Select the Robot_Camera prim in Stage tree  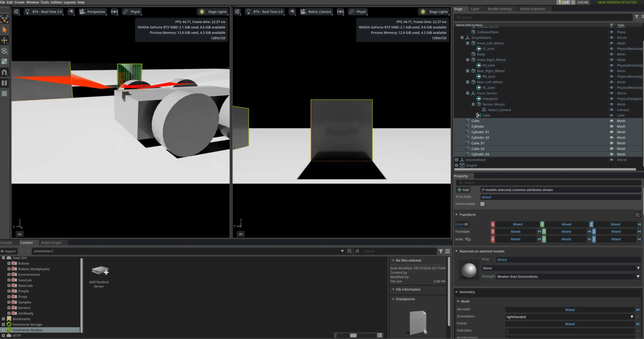pyautogui.click(x=499, y=110)
